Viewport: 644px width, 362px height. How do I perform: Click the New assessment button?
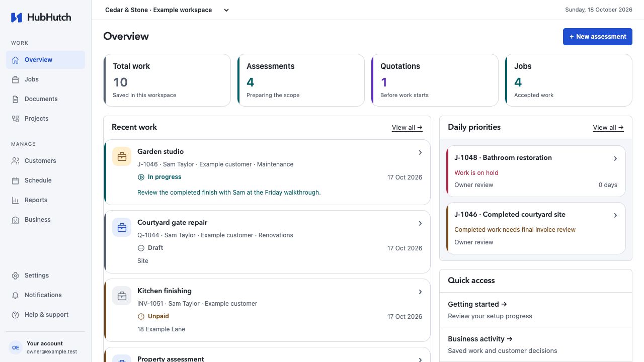coord(597,37)
